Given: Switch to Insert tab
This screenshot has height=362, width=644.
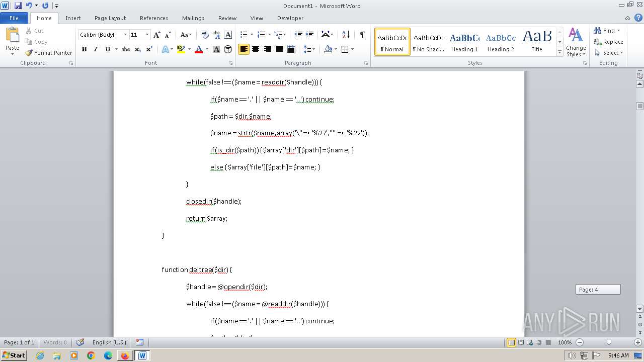Looking at the screenshot, I should click(x=73, y=18).
